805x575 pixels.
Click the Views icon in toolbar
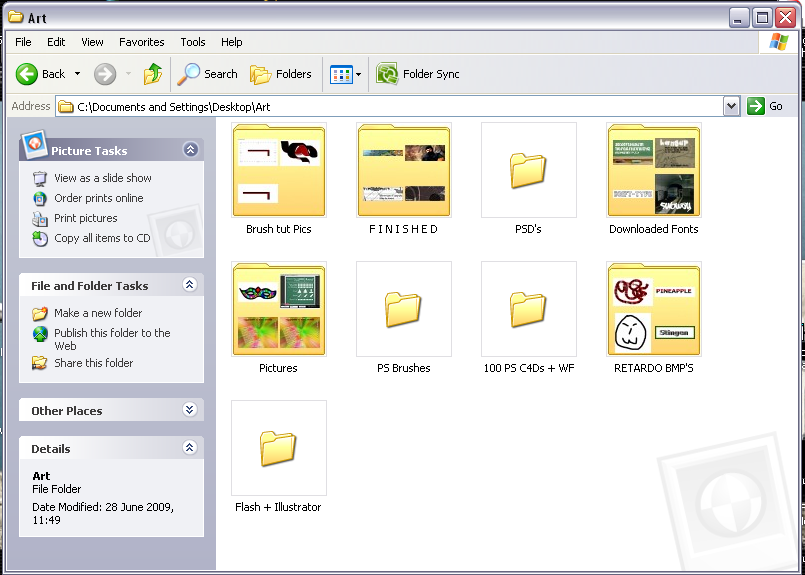341,74
